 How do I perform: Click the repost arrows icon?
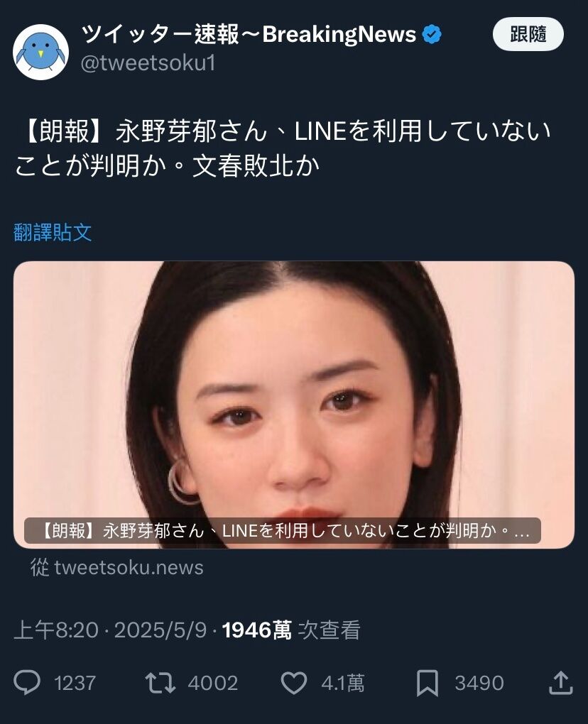160,683
